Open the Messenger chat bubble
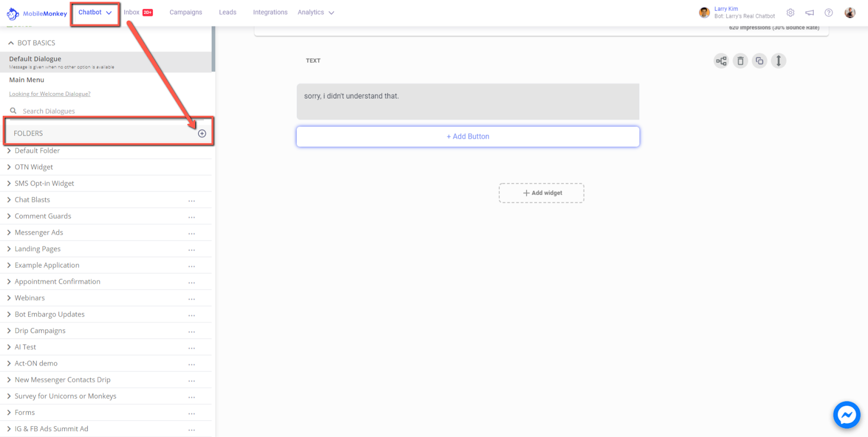 point(846,415)
